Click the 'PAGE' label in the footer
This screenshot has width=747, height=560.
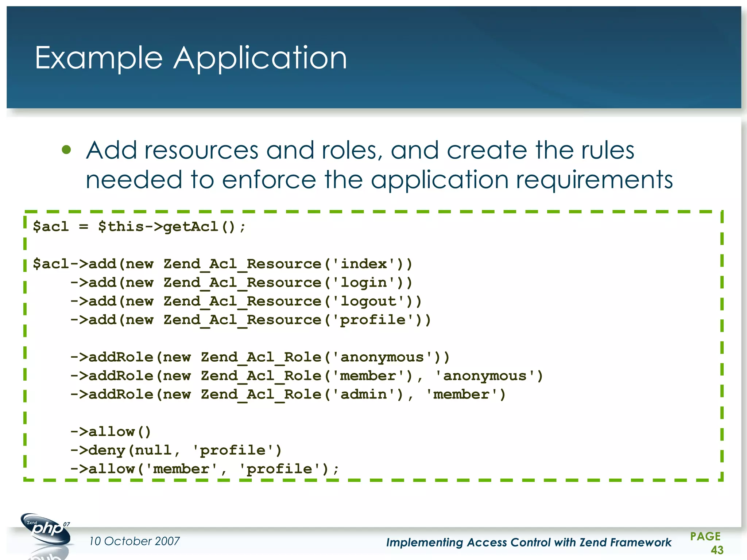[705, 536]
